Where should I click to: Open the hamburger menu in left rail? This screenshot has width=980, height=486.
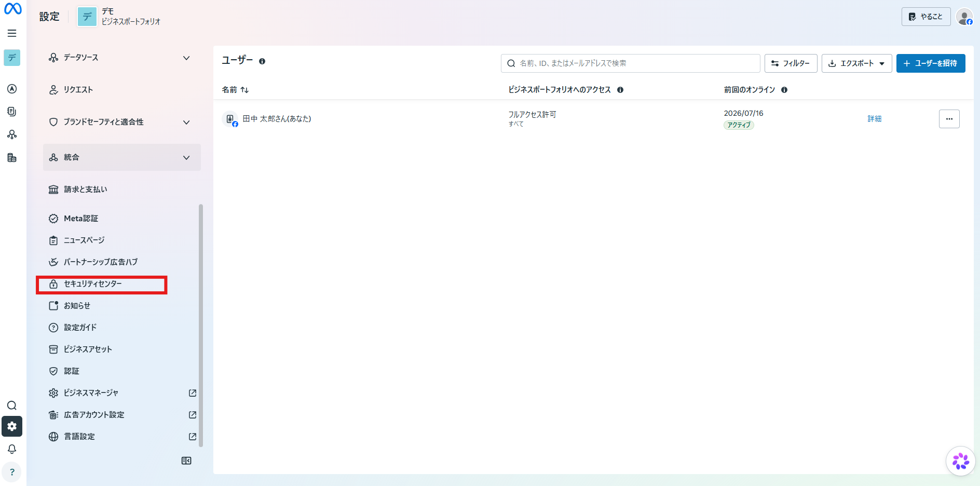[12, 33]
